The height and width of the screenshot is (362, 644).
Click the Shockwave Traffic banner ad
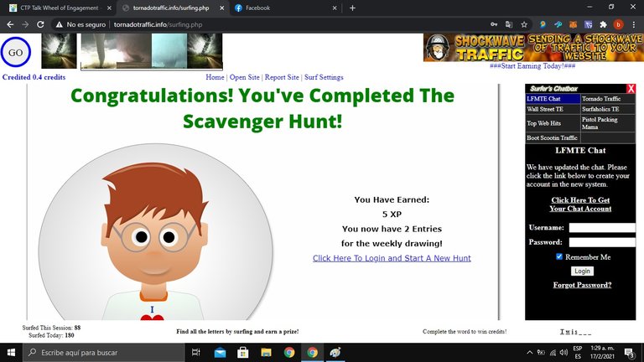point(533,48)
